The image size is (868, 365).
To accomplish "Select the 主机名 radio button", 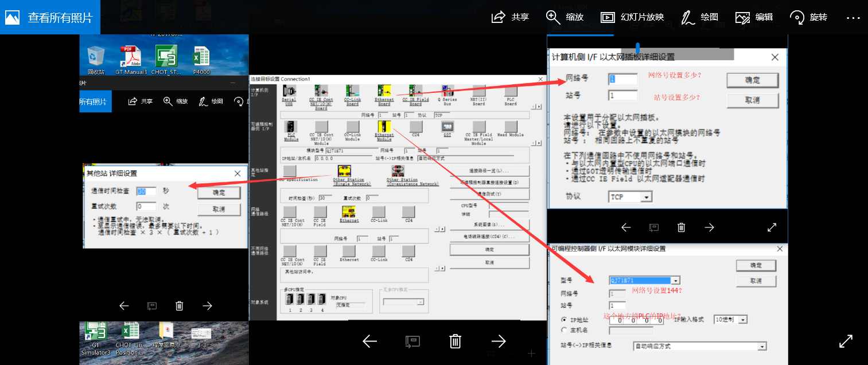I will [x=564, y=330].
